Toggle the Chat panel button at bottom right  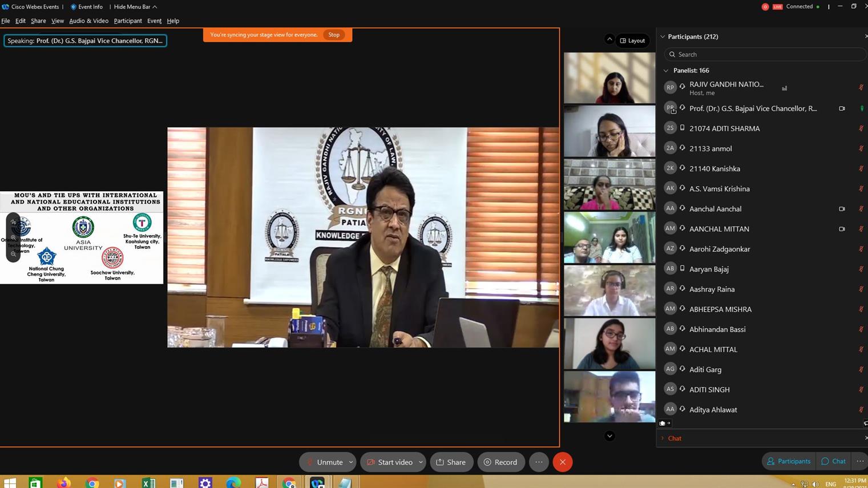834,461
